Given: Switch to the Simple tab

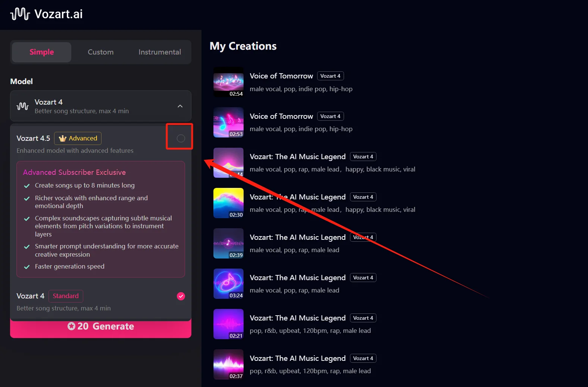Looking at the screenshot, I should (41, 52).
